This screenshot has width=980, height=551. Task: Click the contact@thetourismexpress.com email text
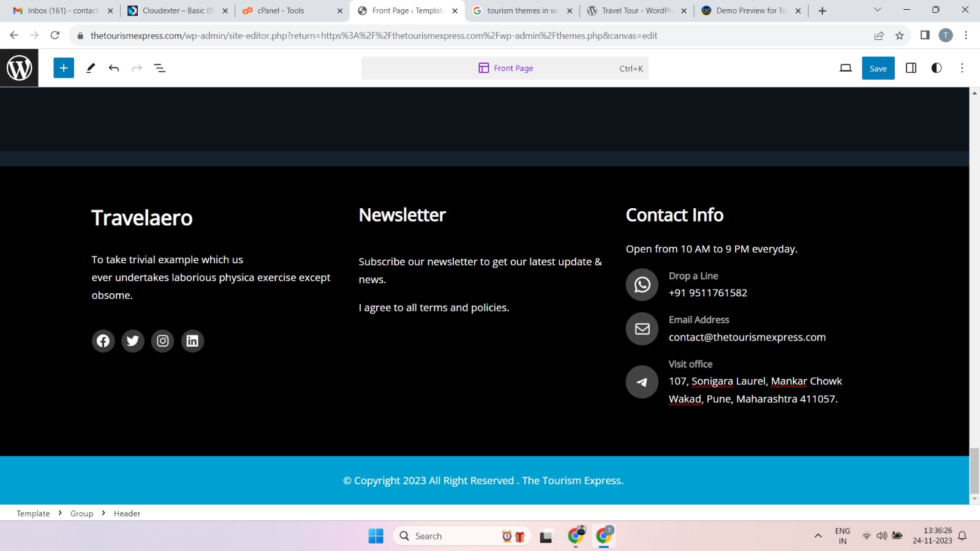coord(747,337)
